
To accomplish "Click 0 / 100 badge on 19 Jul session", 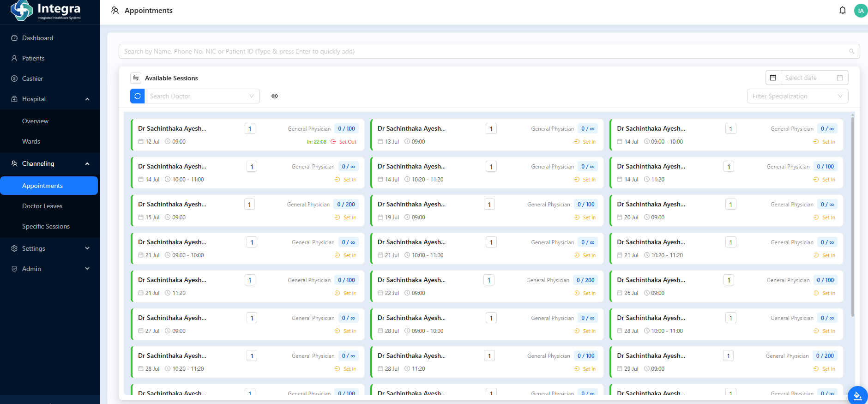I will point(586,205).
